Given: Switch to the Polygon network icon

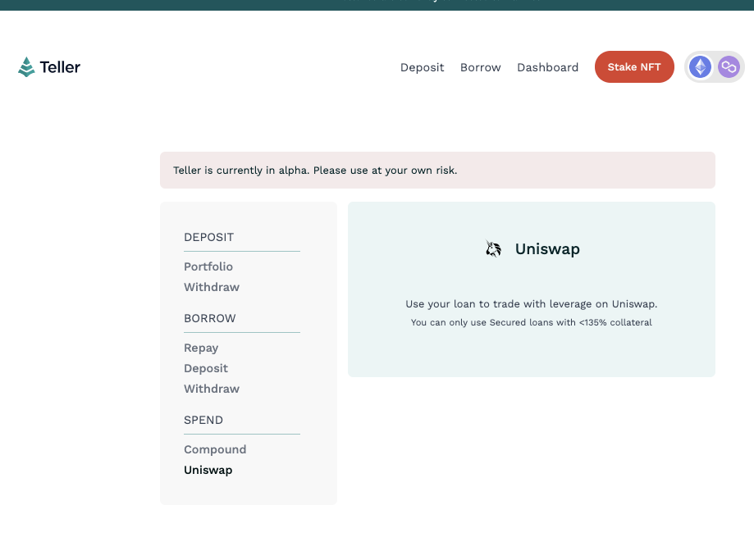Looking at the screenshot, I should [729, 67].
